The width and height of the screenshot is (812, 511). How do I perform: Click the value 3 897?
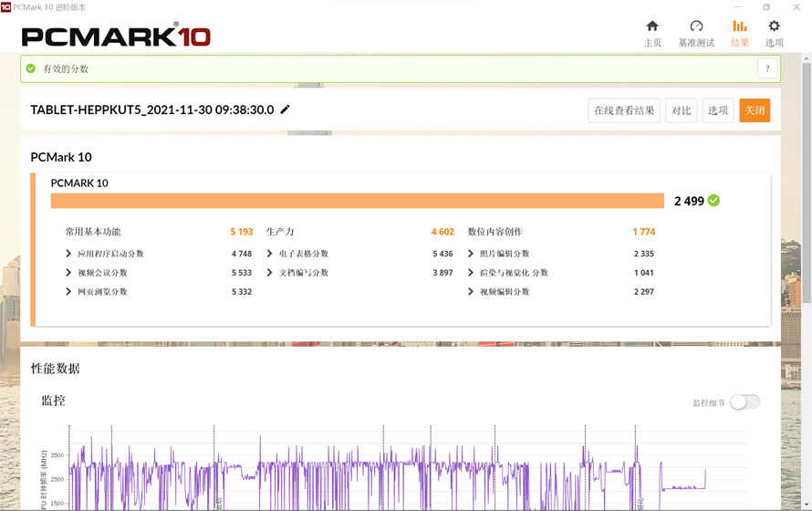click(442, 273)
